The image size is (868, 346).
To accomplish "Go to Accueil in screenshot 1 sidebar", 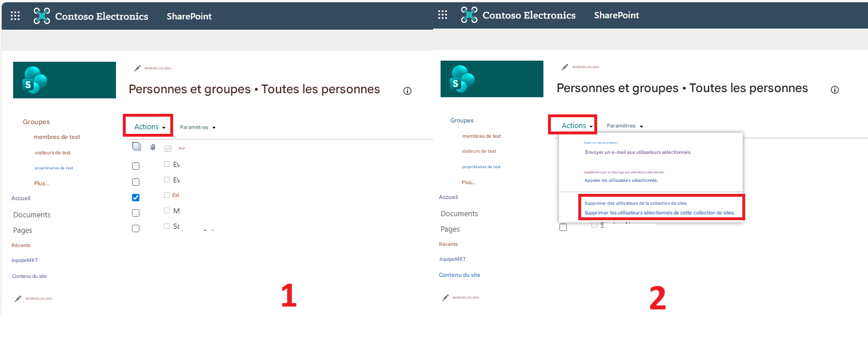I will 21,198.
